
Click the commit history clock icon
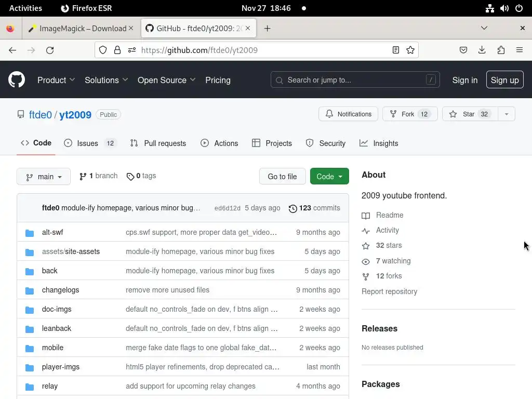pyautogui.click(x=293, y=208)
